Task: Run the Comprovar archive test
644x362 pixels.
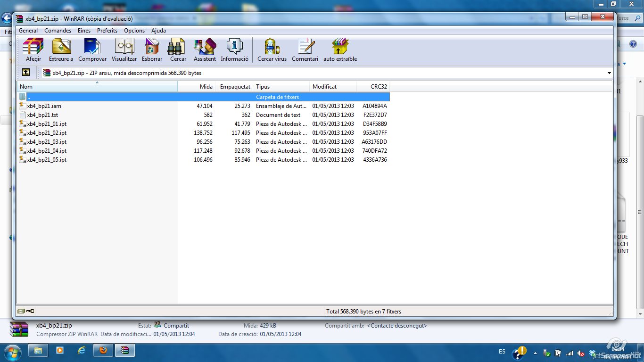Action: 92,50
